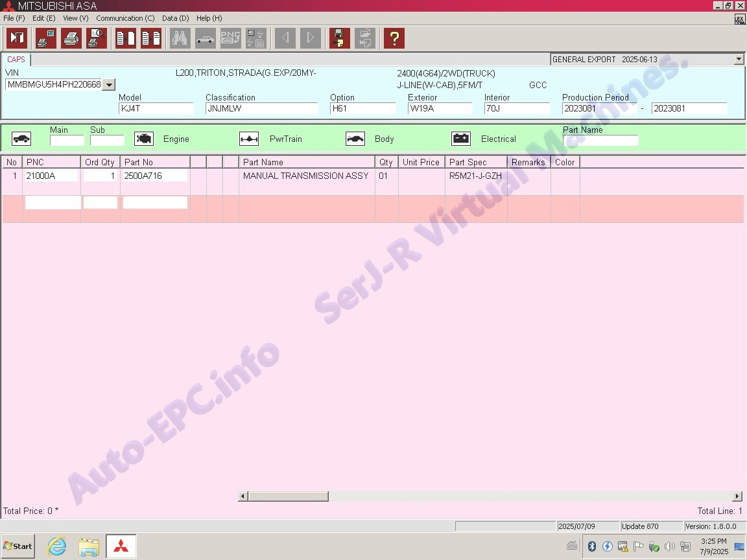Select the PwrTrain group icon

tap(249, 139)
